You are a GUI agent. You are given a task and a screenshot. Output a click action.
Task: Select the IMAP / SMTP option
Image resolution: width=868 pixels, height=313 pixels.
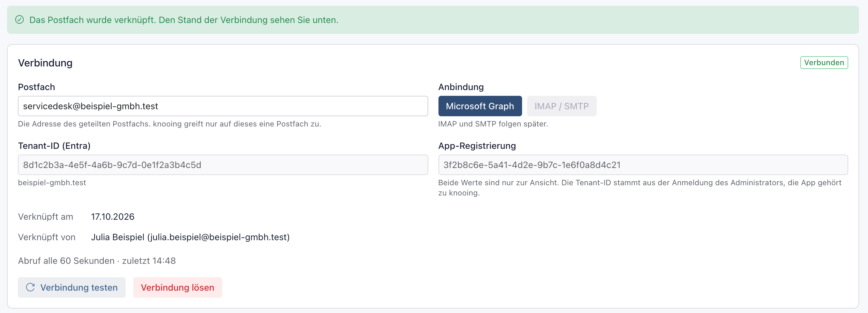coord(561,106)
